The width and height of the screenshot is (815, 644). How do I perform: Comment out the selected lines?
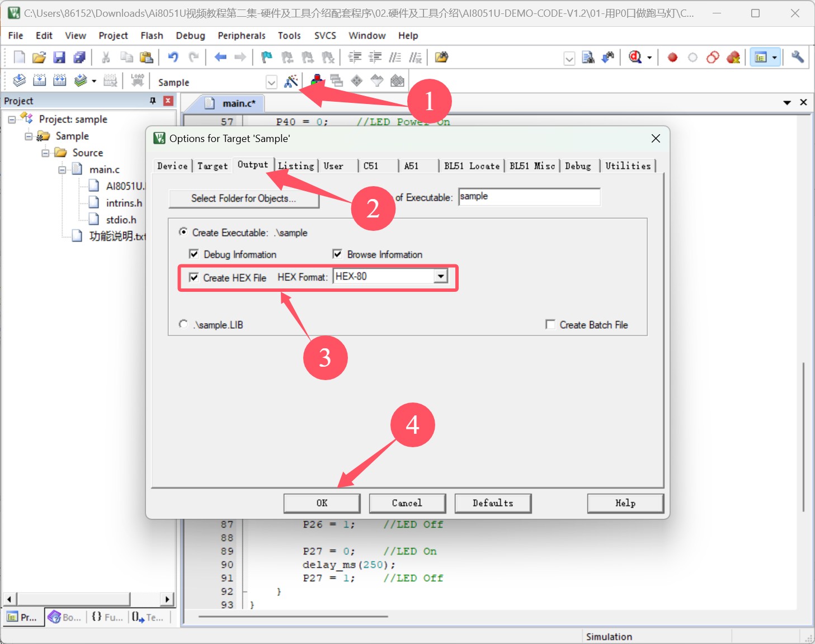point(395,57)
